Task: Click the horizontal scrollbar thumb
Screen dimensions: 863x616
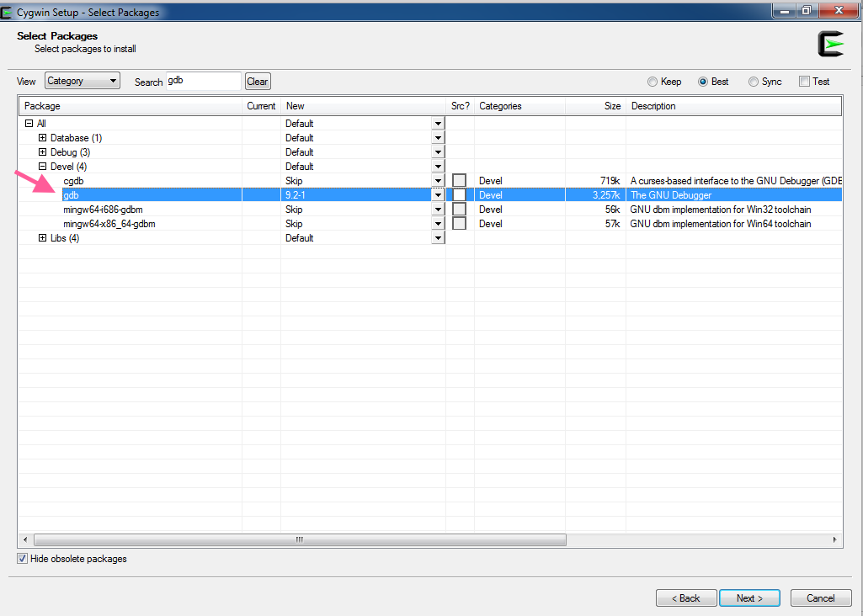Action: coord(300,539)
